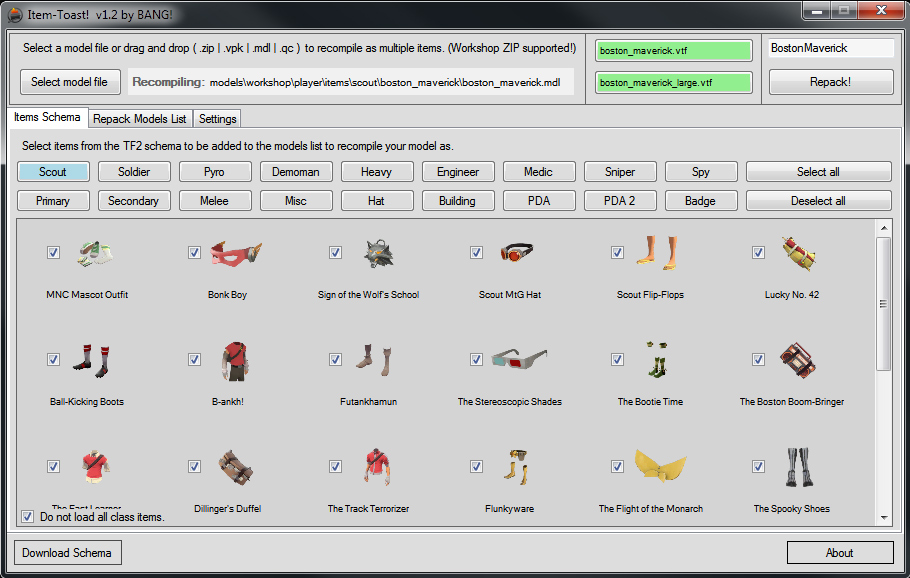Screen dimensions: 910x578
Task: Click the Select model file button
Action: click(x=70, y=82)
